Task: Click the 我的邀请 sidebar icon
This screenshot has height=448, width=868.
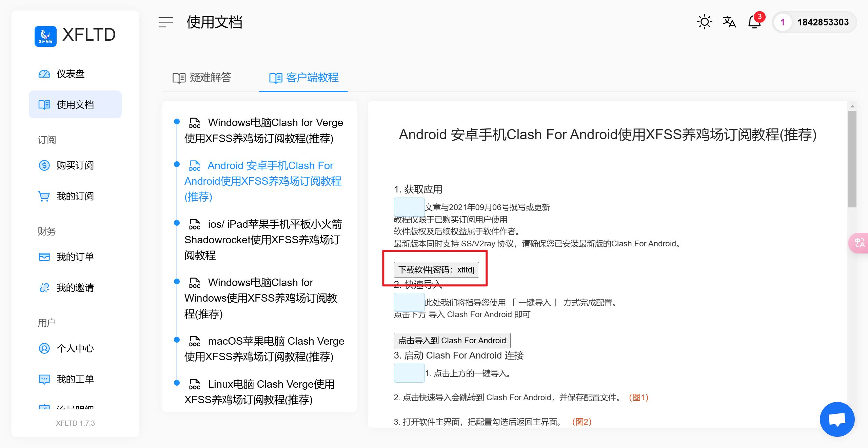Action: [x=44, y=287]
